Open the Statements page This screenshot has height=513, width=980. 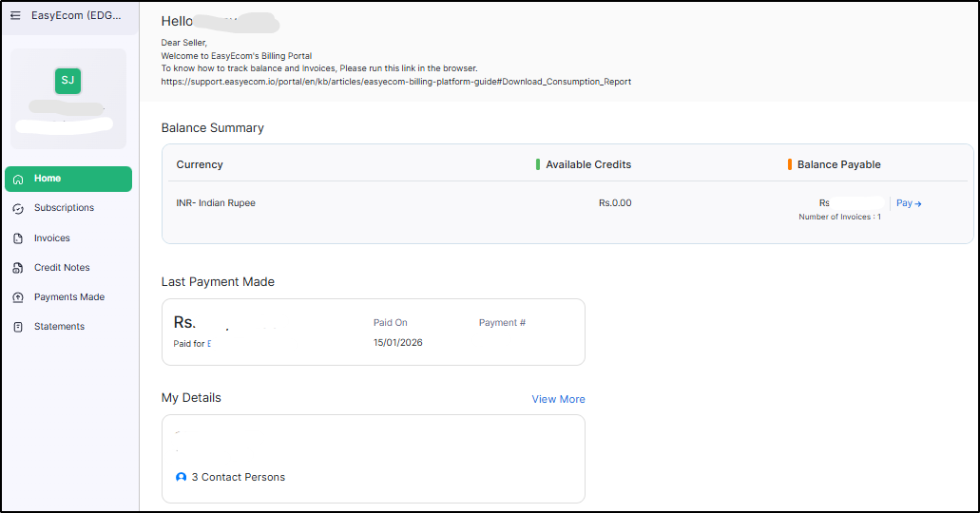point(59,327)
